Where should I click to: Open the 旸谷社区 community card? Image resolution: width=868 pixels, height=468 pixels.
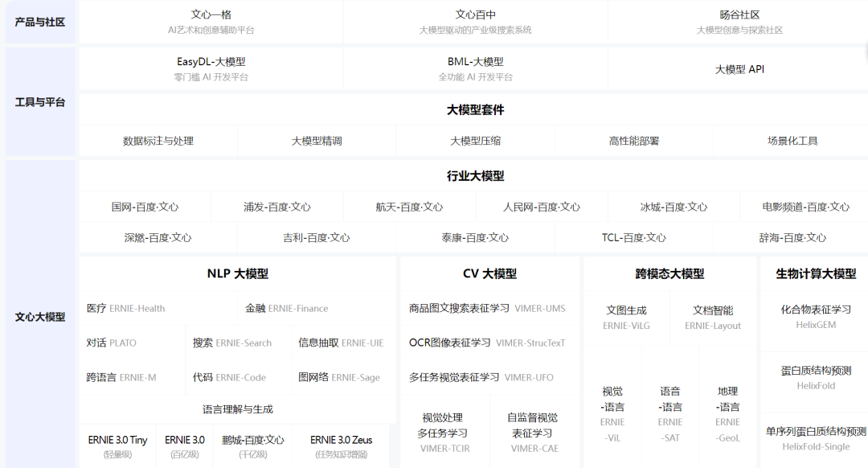click(739, 22)
